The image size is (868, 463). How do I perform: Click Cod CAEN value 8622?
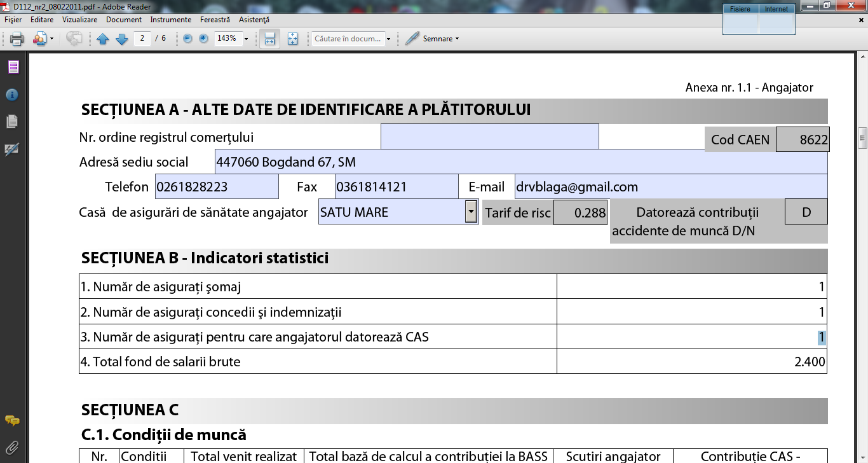click(x=803, y=140)
